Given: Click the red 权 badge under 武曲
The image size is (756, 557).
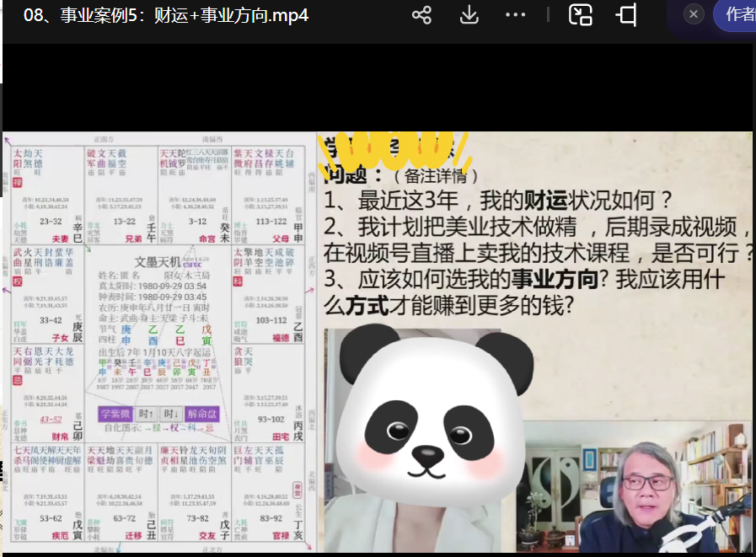Looking at the screenshot, I should click(16, 281).
